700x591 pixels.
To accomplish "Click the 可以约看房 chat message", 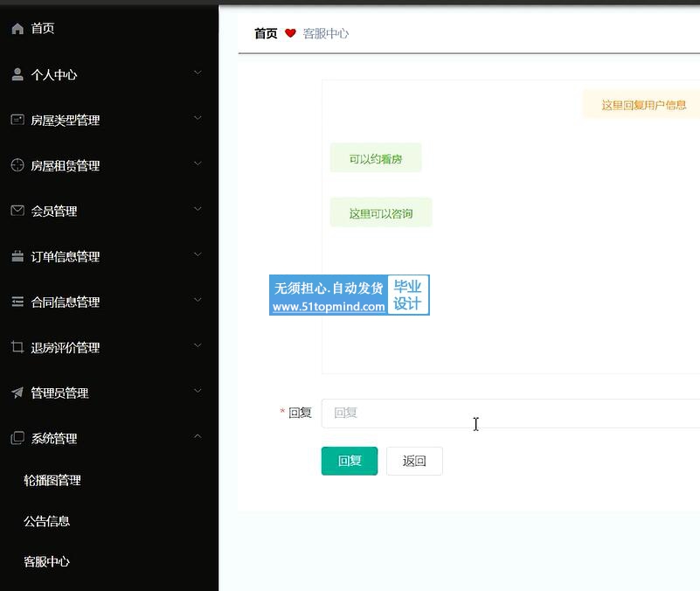I will click(376, 157).
